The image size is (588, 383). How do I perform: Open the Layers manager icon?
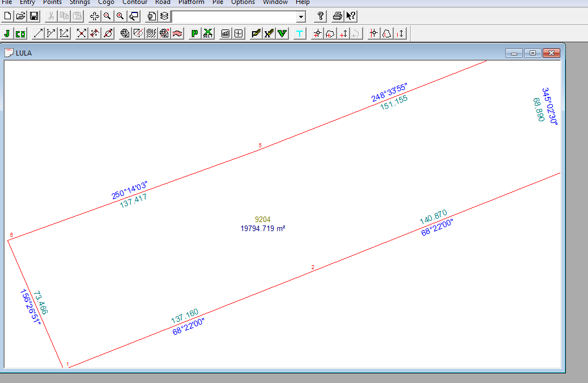point(164,16)
